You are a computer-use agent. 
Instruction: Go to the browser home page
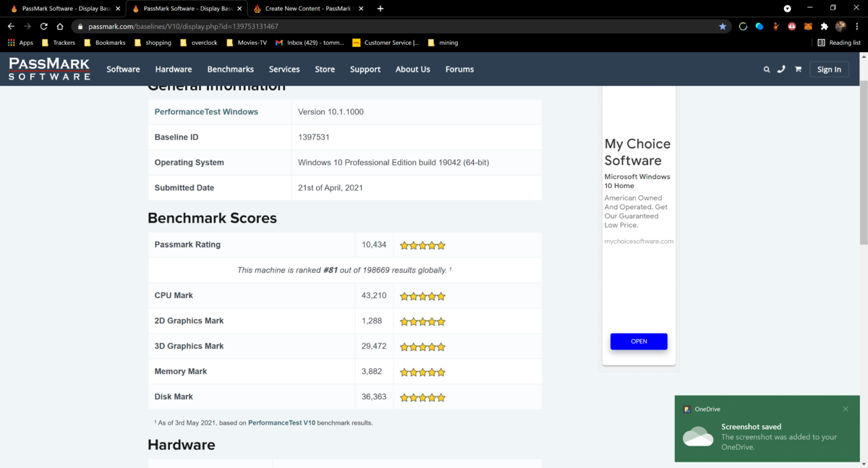tap(60, 26)
